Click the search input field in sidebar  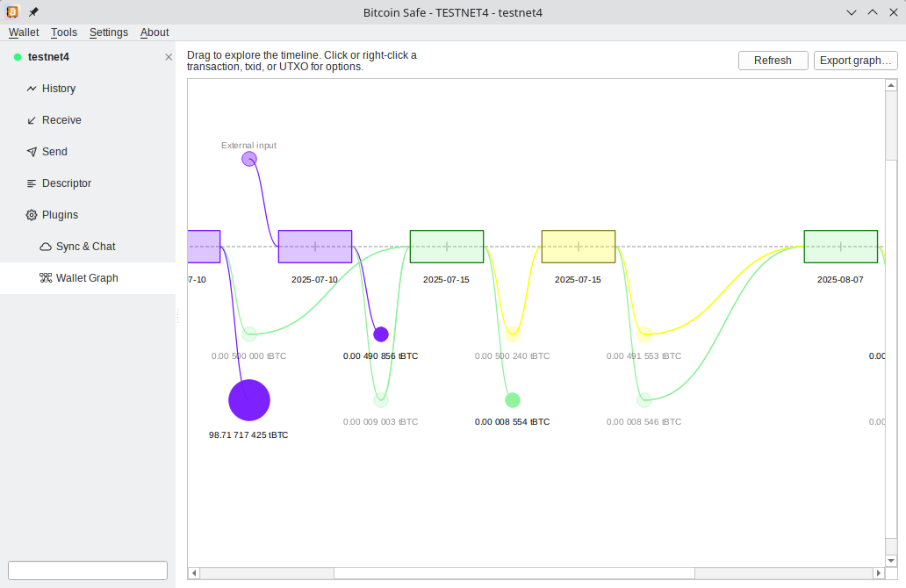88,570
